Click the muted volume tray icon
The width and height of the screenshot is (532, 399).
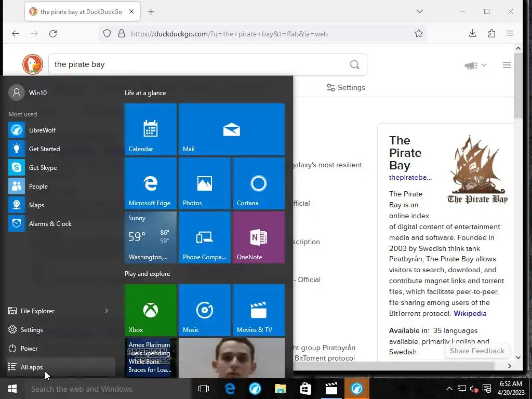coord(474,389)
